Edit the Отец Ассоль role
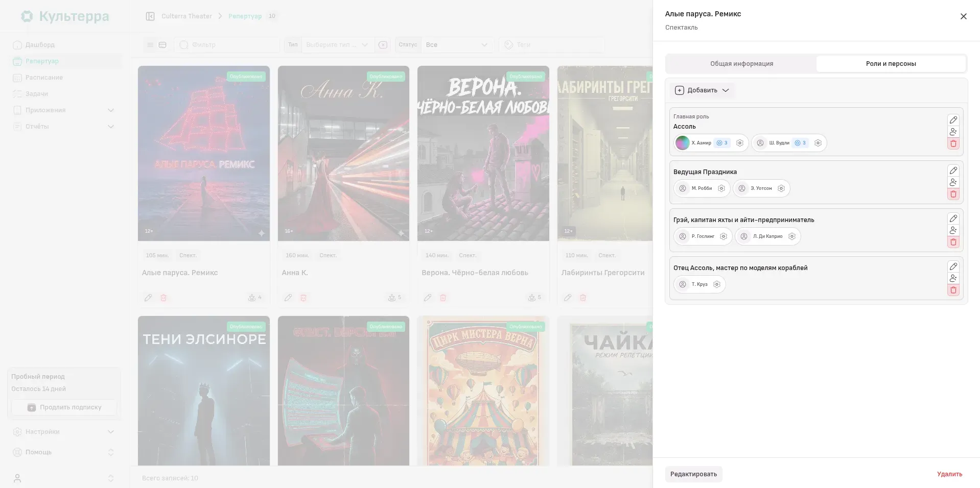The width and height of the screenshot is (980, 488). [x=953, y=266]
